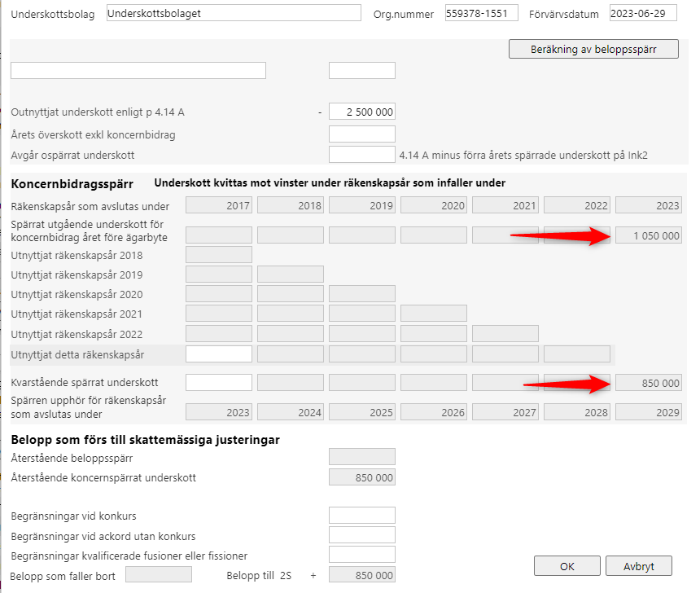Select the Begränsningar vid konkurs field

362,516
